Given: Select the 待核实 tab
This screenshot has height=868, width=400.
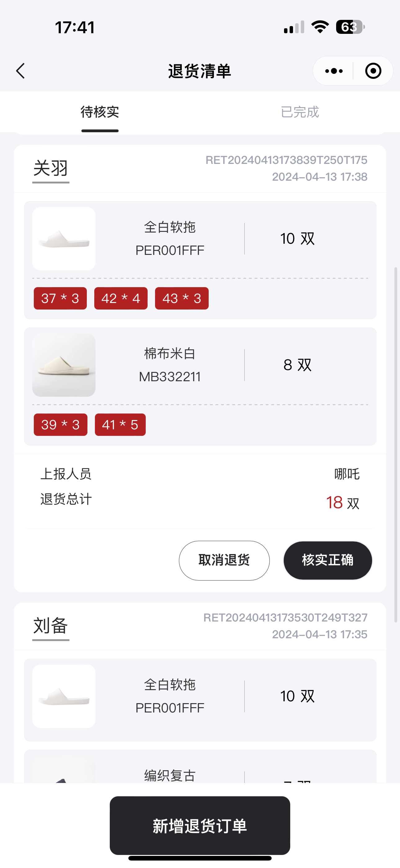Looking at the screenshot, I should pyautogui.click(x=100, y=112).
